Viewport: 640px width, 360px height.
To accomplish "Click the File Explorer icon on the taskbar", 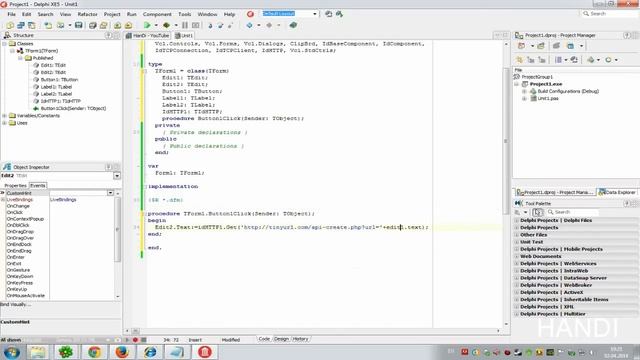I will [x=38, y=352].
